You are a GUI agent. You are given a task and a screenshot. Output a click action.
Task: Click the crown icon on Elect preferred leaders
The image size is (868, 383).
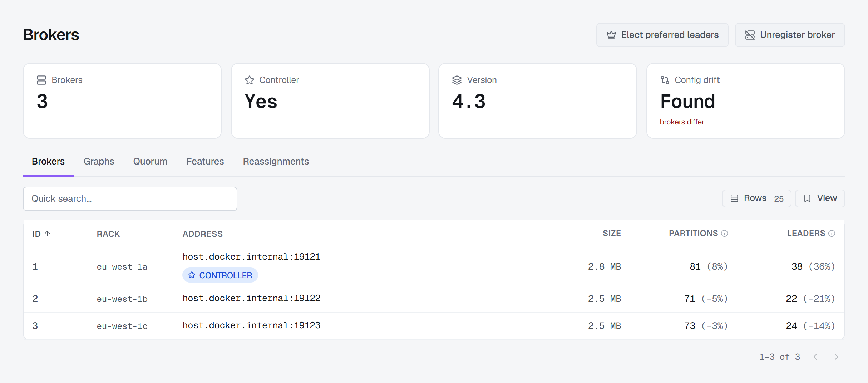pyautogui.click(x=611, y=35)
